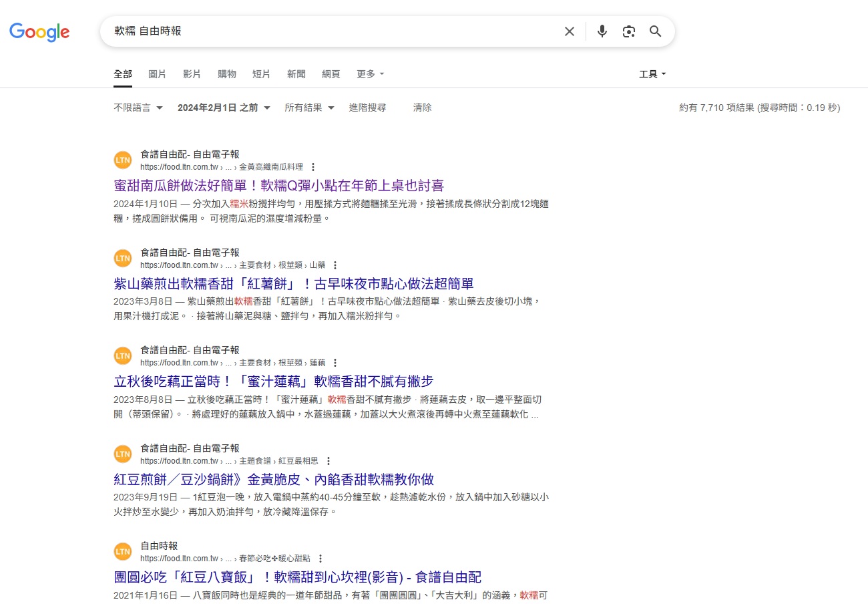Image resolution: width=868 pixels, height=604 pixels.
Task: Click snippet dated 2023年9月19日
Action: coord(331,504)
